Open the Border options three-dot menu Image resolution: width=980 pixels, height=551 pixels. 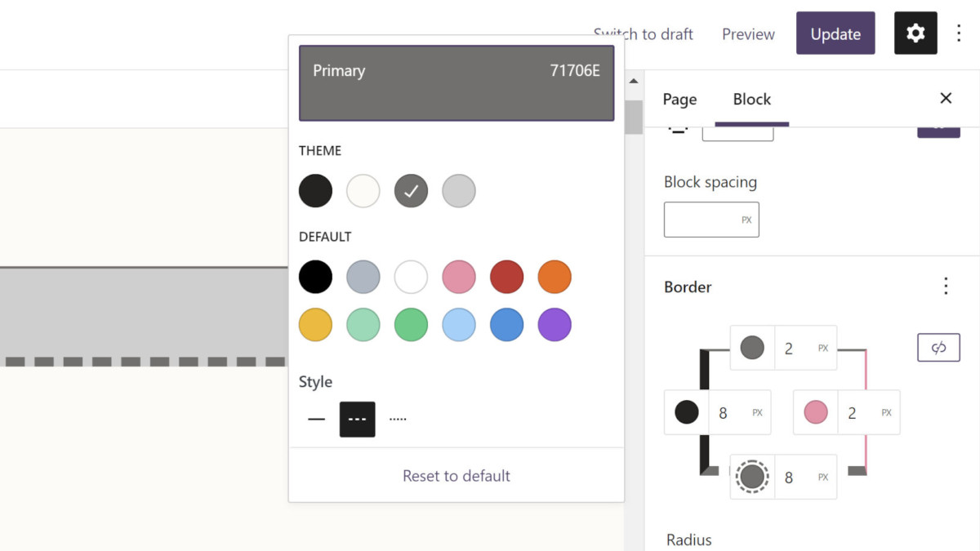[946, 287]
